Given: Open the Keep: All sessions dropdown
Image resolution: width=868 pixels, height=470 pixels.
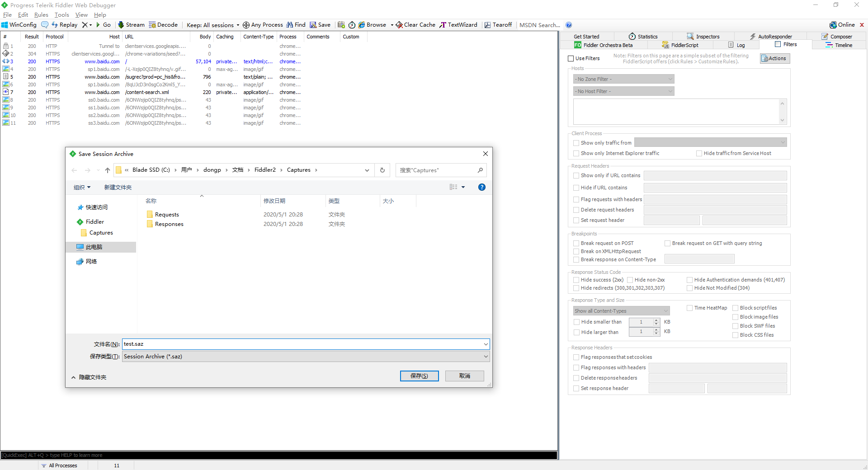Looking at the screenshot, I should (213, 25).
